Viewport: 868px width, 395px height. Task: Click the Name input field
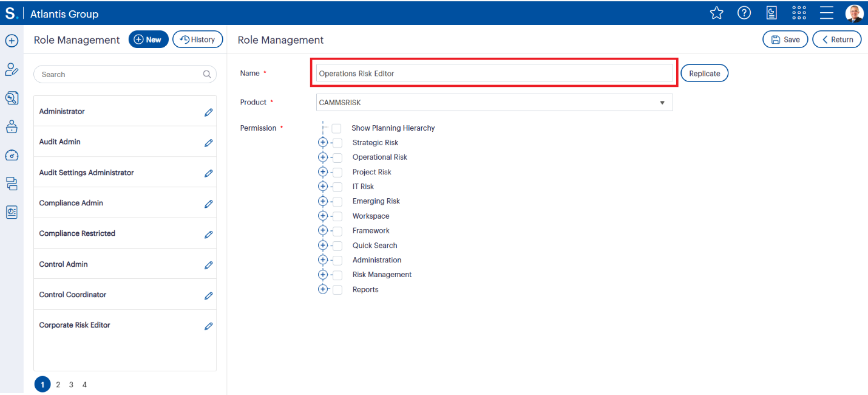tap(494, 74)
